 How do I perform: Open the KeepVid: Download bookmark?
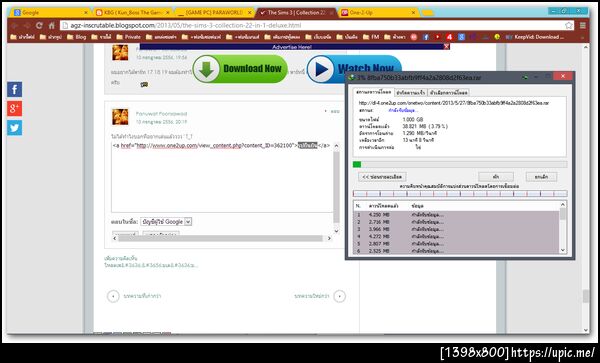pyautogui.click(x=534, y=37)
